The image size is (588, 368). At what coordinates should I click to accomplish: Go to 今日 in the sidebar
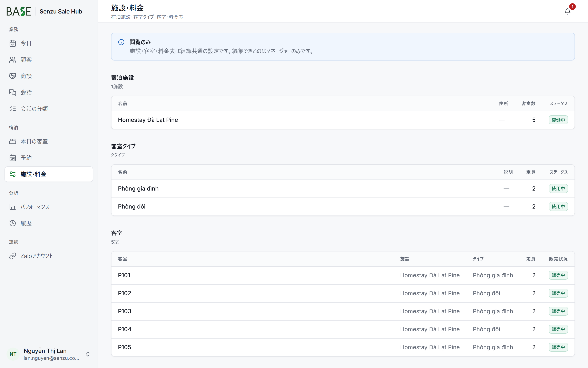49,43
